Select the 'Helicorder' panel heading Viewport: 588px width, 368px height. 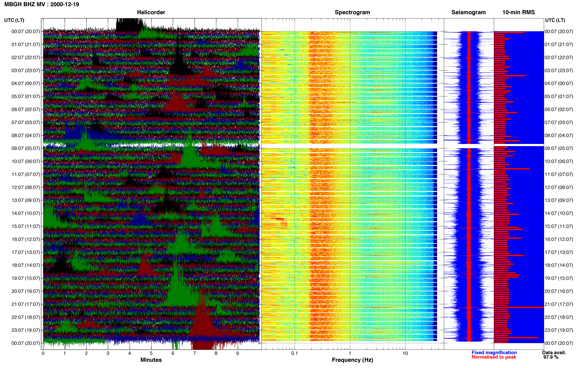pyautogui.click(x=151, y=12)
